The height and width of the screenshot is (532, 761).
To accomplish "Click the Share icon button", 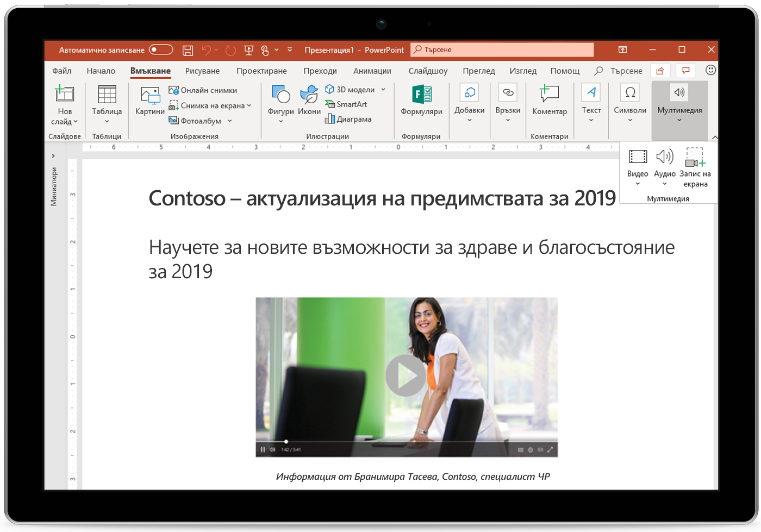I will point(660,71).
